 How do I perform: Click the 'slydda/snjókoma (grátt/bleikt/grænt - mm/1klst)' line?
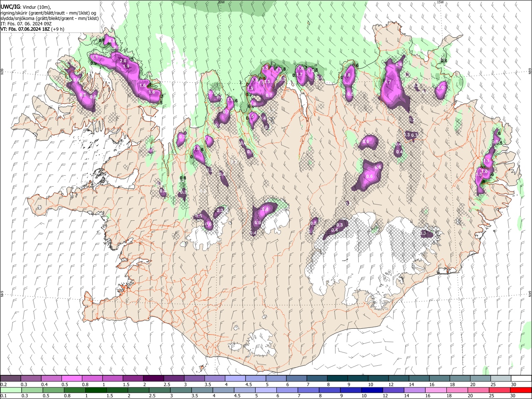[49, 18]
